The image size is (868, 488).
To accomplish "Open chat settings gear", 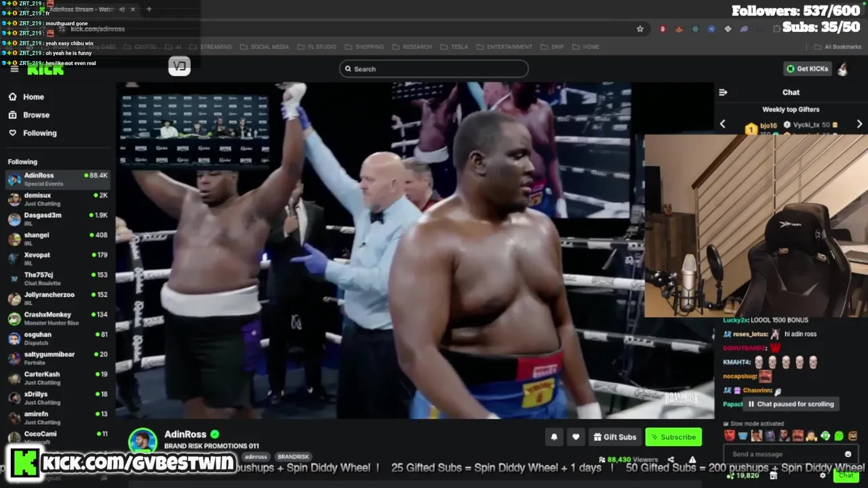I will 823,476.
